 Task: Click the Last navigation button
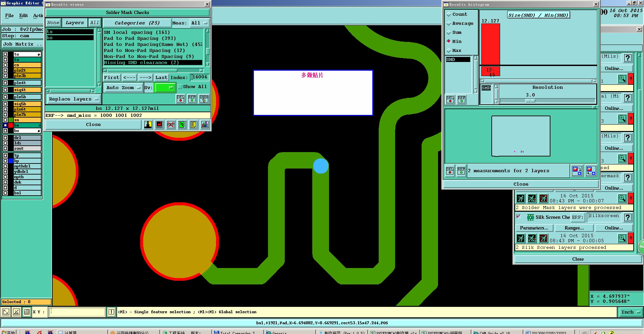point(161,78)
